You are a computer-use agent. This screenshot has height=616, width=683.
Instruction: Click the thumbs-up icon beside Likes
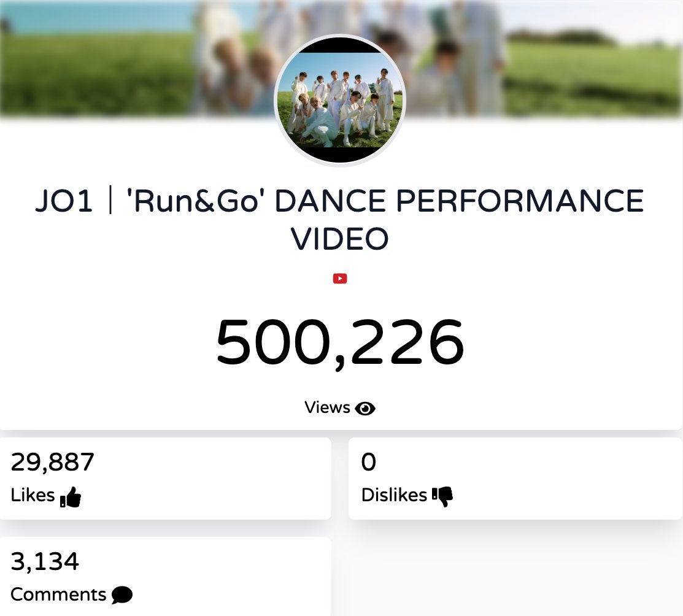[71, 497]
